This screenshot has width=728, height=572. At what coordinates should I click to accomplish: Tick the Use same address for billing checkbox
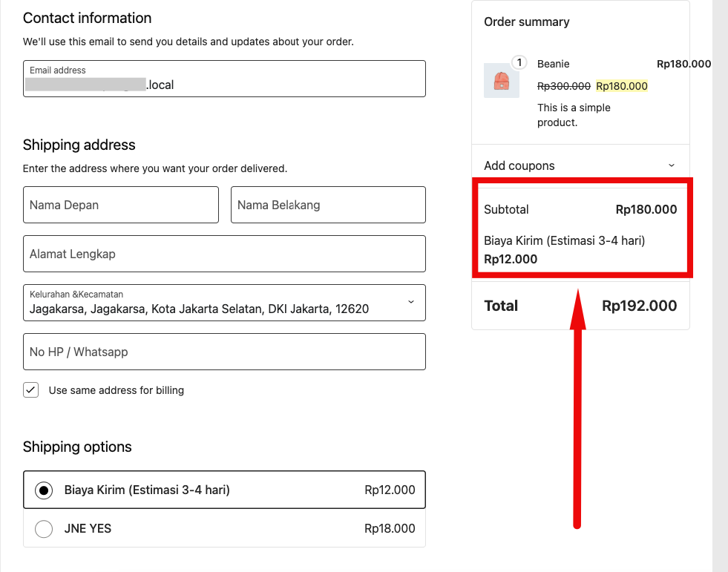click(x=31, y=390)
